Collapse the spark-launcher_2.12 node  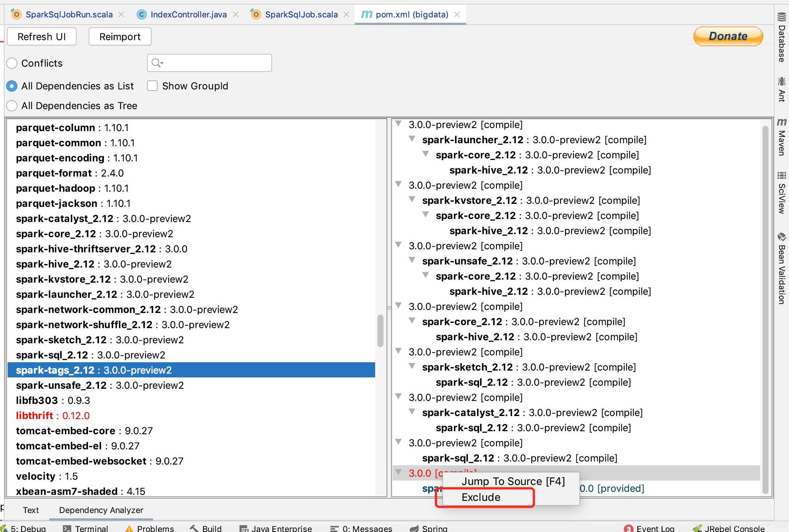click(x=412, y=139)
